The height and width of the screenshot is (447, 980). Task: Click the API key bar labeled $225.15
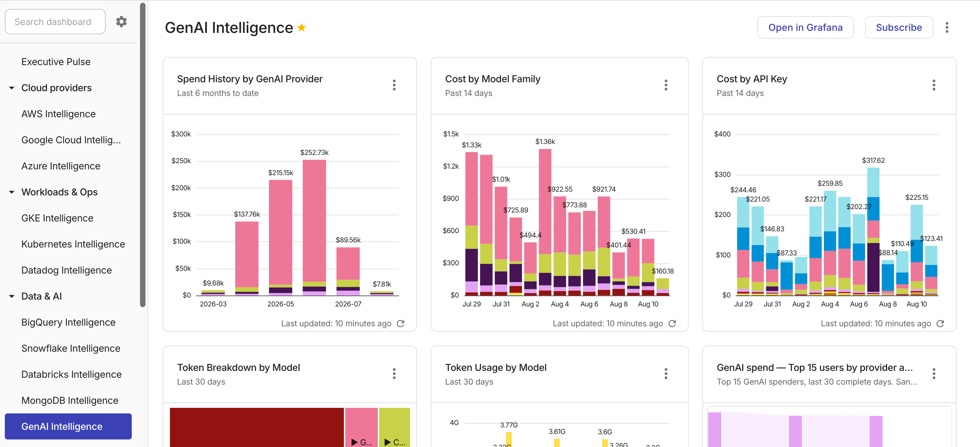[917, 250]
